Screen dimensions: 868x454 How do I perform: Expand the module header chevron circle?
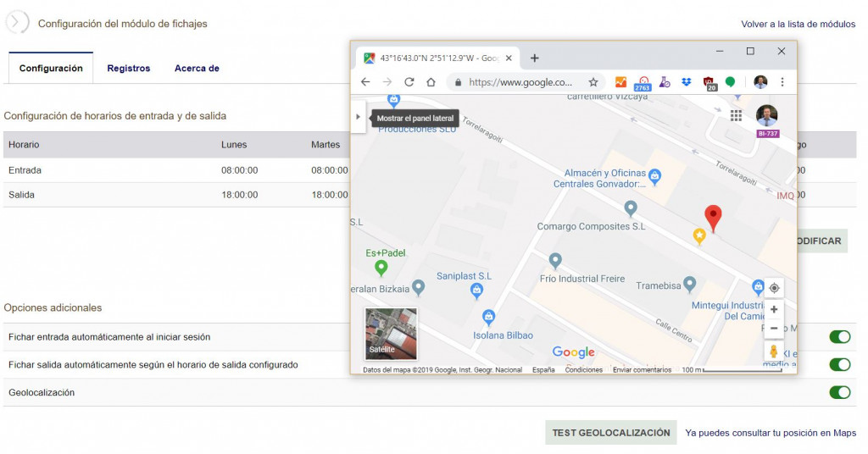click(18, 23)
